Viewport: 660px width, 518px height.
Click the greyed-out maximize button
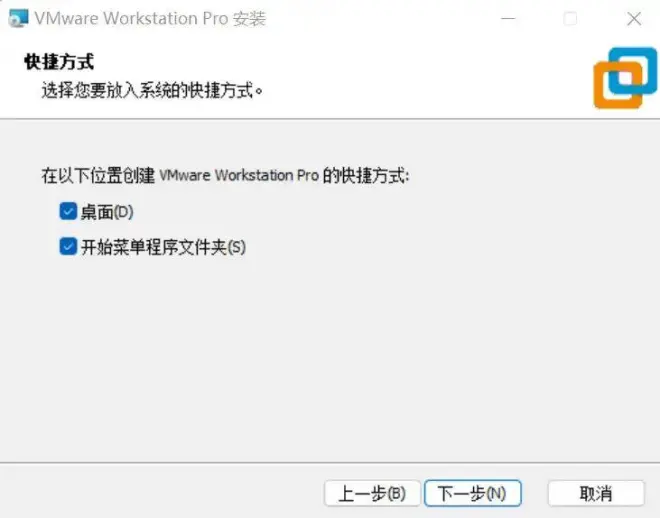pyautogui.click(x=570, y=19)
